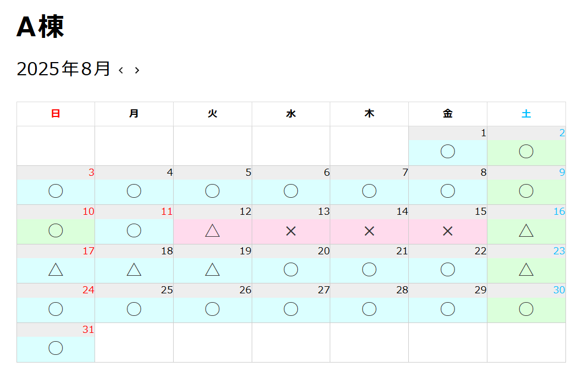Click the triangle icon for August 18
The height and width of the screenshot is (373, 588).
pyautogui.click(x=134, y=270)
